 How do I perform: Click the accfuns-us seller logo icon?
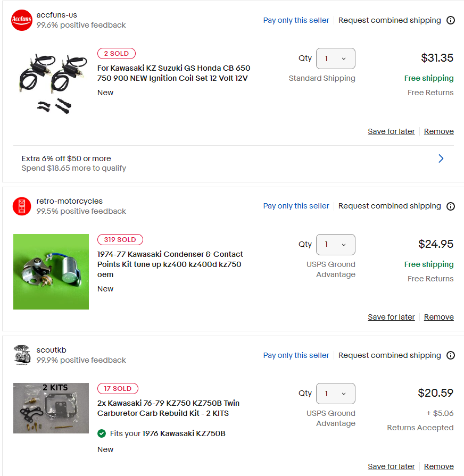point(22,20)
